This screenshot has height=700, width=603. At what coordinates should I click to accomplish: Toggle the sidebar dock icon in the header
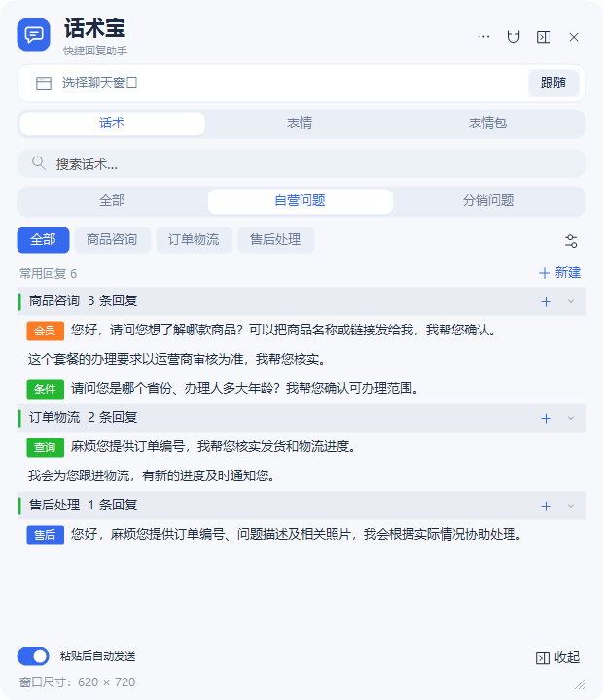pyautogui.click(x=543, y=37)
